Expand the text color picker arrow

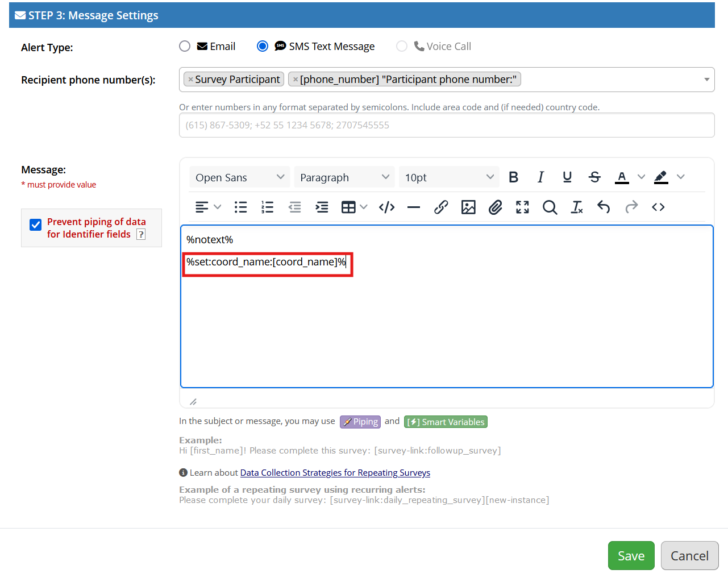pyautogui.click(x=641, y=177)
